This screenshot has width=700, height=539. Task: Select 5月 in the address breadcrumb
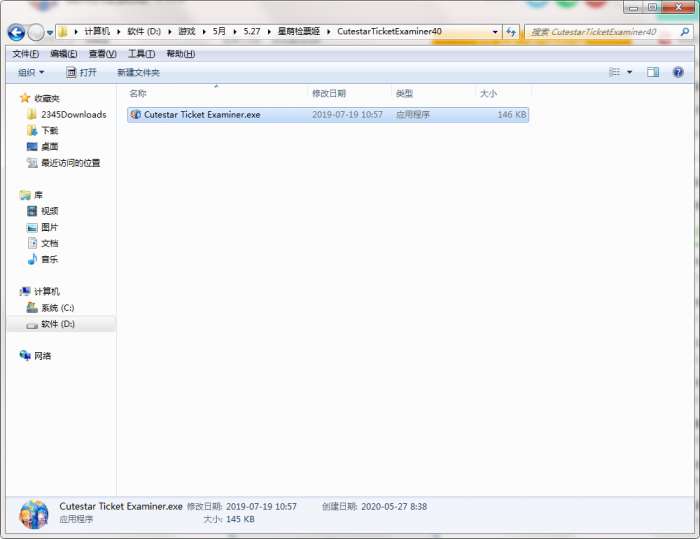[x=219, y=31]
